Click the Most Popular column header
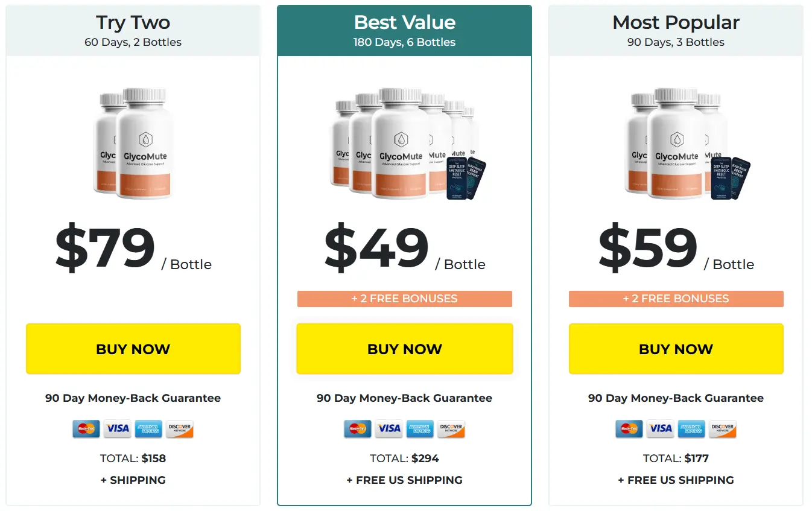Screen dimensions: 812x511 pos(676,29)
